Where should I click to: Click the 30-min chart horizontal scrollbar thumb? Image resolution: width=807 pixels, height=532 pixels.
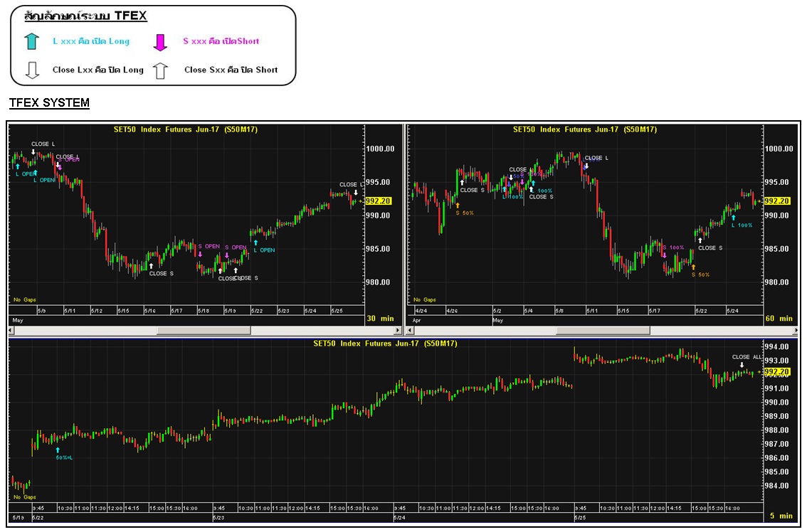point(204,330)
